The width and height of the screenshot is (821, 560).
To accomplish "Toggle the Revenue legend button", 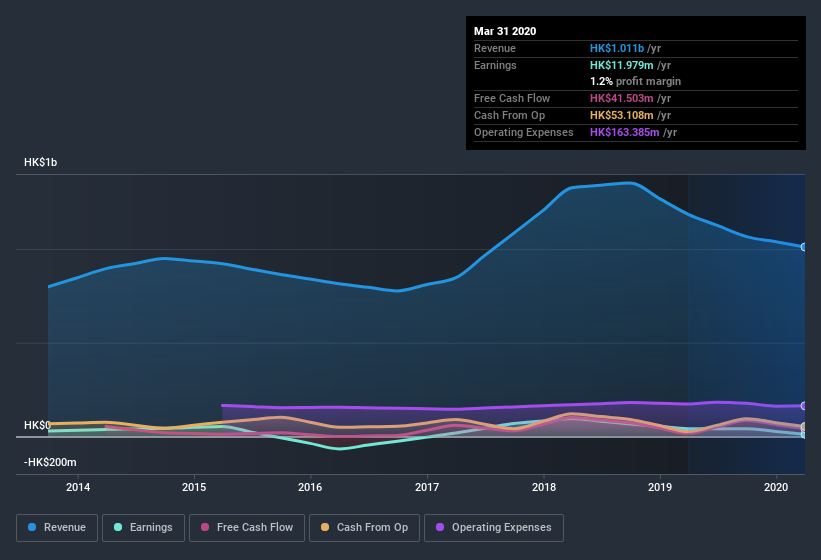I will click(x=57, y=528).
